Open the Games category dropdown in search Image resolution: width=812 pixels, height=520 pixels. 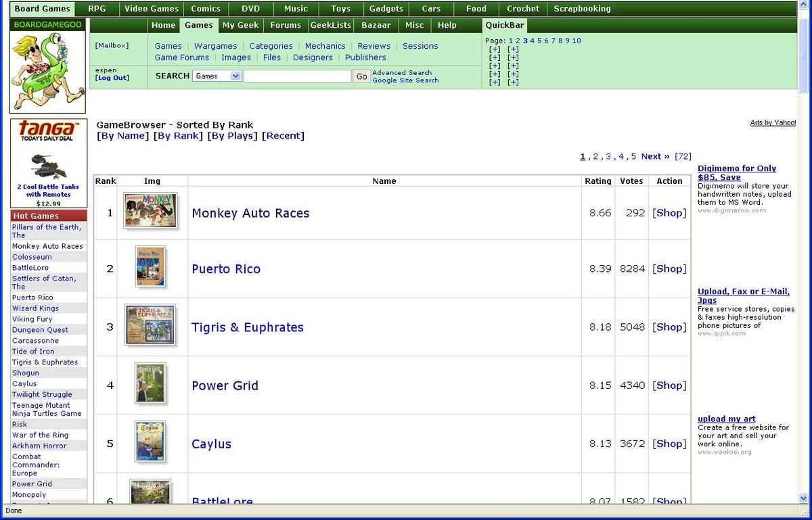pyautogui.click(x=217, y=76)
